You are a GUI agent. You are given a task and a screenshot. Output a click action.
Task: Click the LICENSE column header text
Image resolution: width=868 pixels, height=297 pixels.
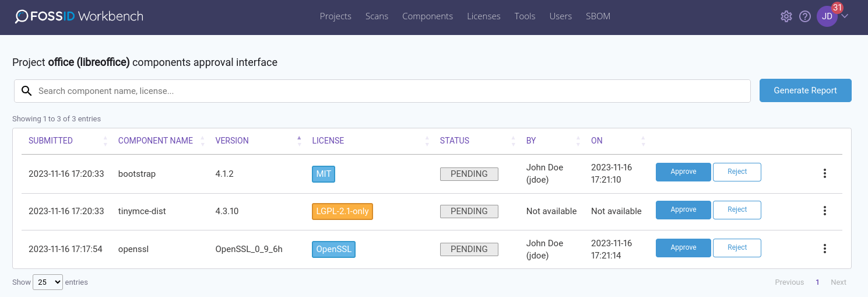pos(328,141)
